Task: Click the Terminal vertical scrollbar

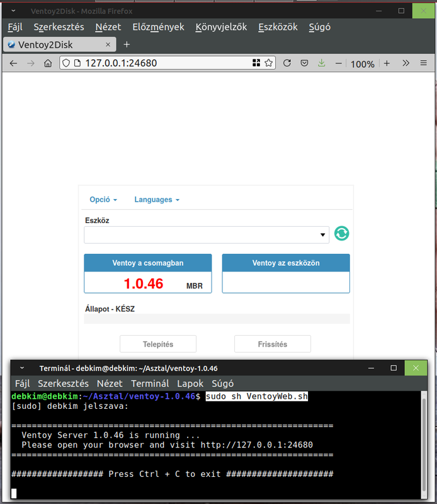Action: pyautogui.click(x=424, y=445)
